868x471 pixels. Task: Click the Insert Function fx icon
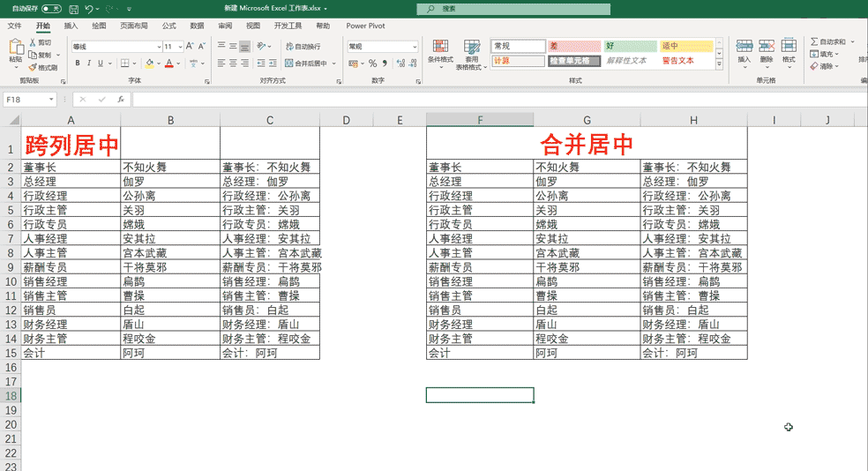pos(121,100)
